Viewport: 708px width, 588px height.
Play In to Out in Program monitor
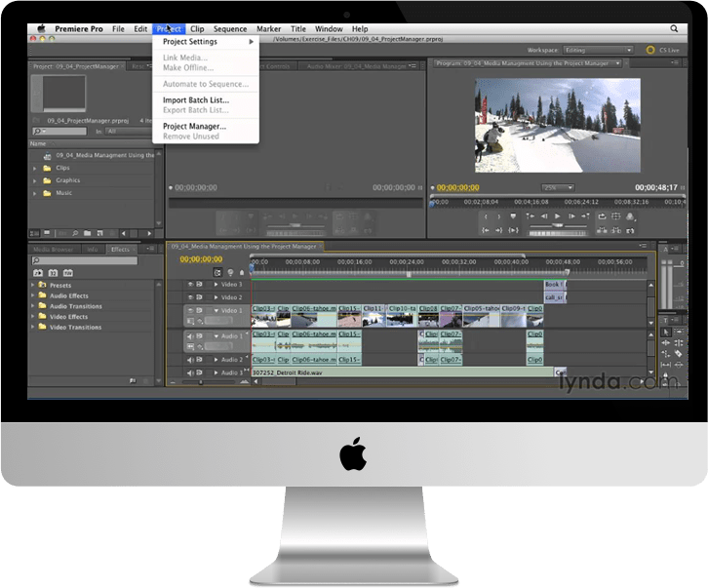tap(513, 230)
